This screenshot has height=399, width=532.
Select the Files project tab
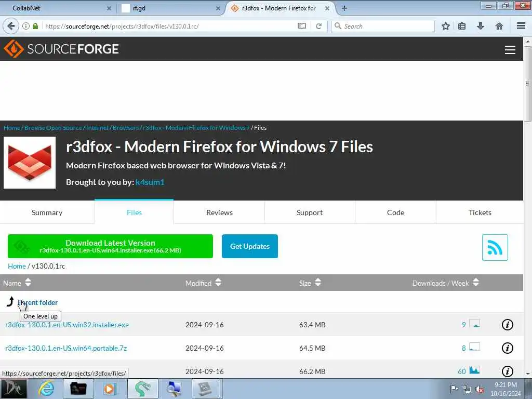[135, 212]
